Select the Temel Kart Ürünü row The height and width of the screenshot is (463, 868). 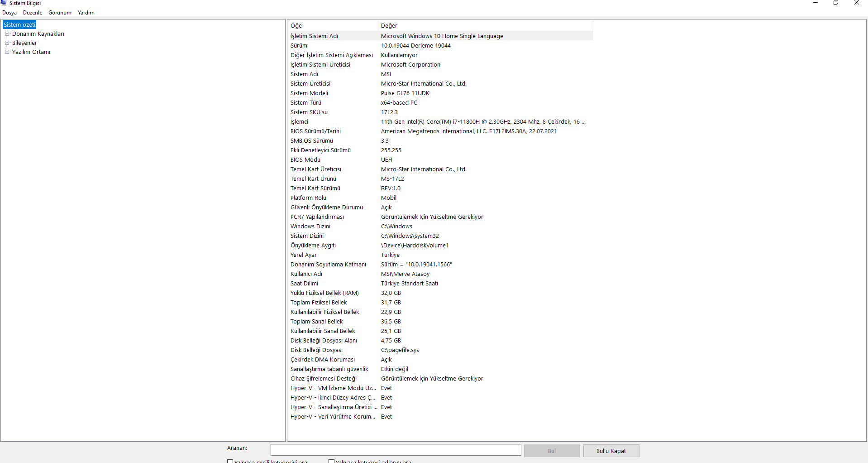[440, 179]
